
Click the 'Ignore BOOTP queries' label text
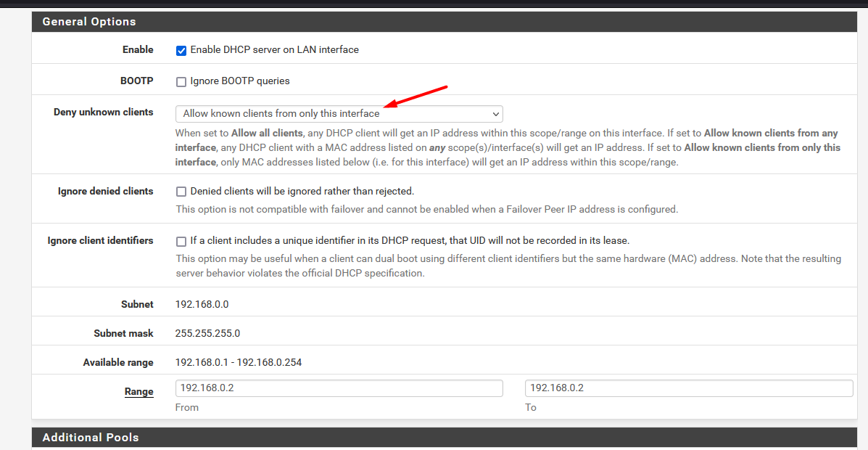point(239,81)
